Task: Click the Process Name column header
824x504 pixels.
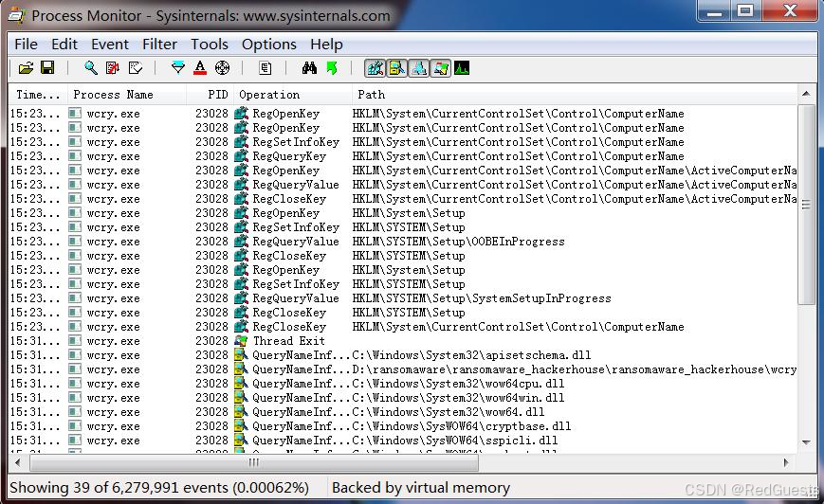Action: (127, 95)
